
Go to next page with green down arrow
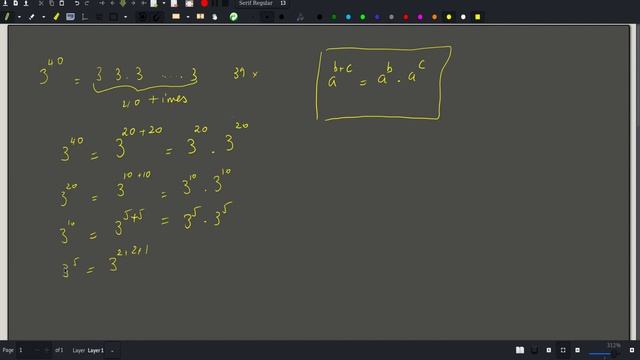tap(123, 3)
